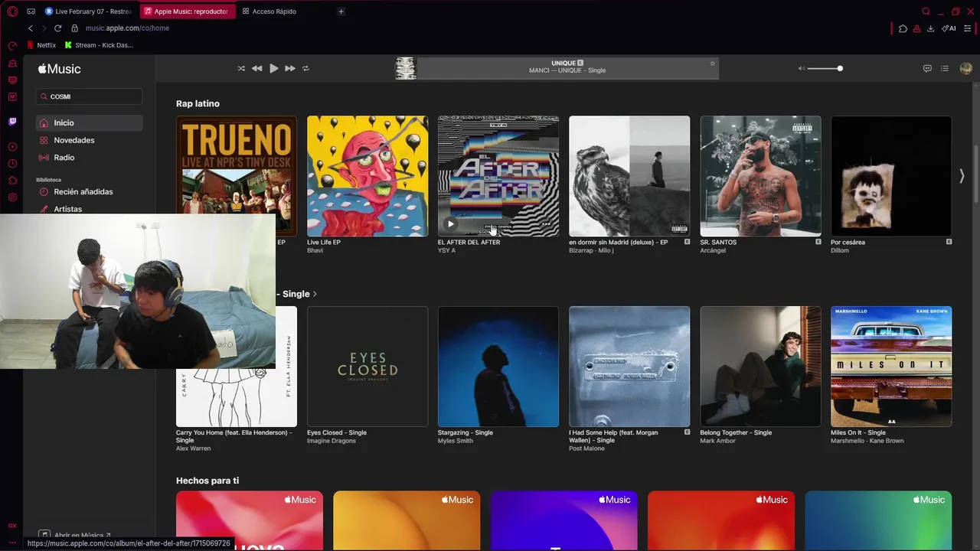Click the first Hechos para ti red mix card
The image size is (980, 551).
pyautogui.click(x=250, y=520)
